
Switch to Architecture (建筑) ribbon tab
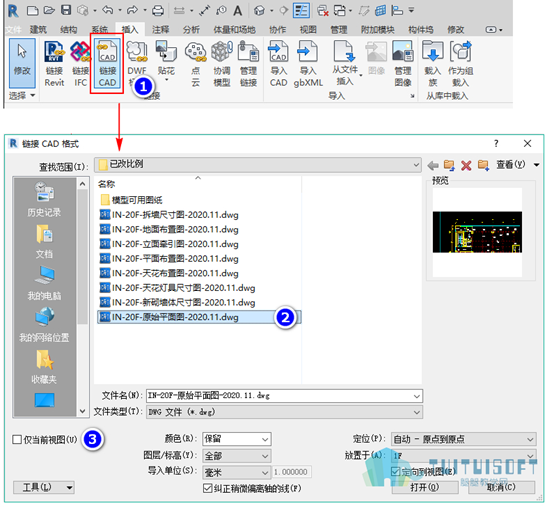(38, 30)
